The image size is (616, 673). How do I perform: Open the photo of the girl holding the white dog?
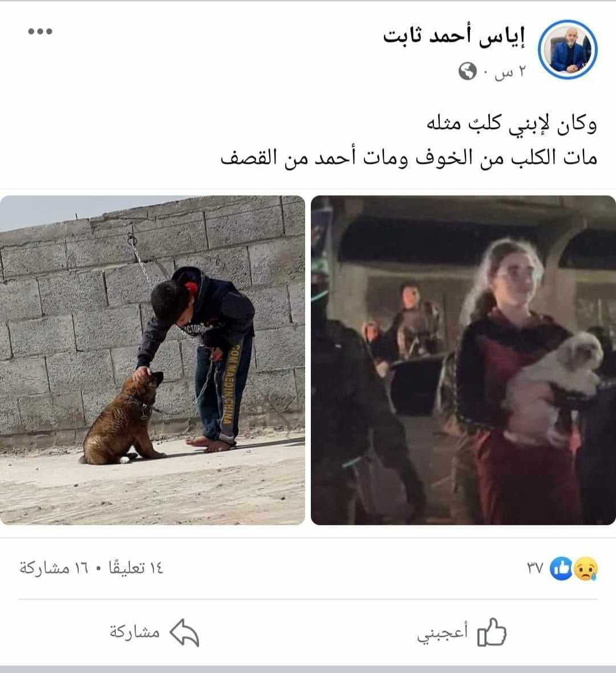coord(463,360)
